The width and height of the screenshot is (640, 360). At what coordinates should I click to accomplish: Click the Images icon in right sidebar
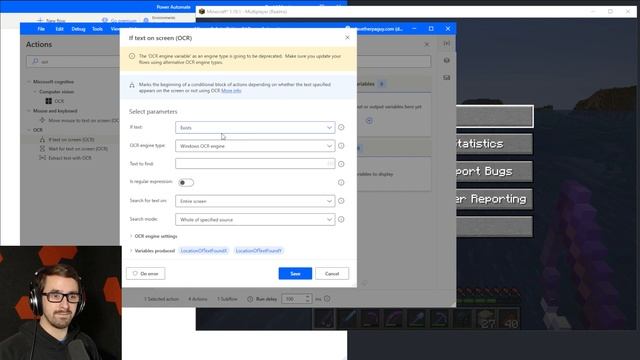pos(447,78)
